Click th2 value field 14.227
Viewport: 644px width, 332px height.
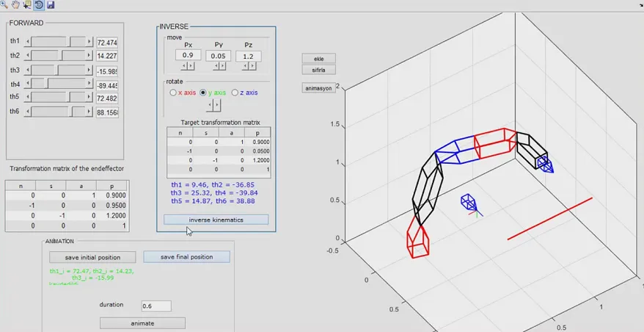(107, 56)
